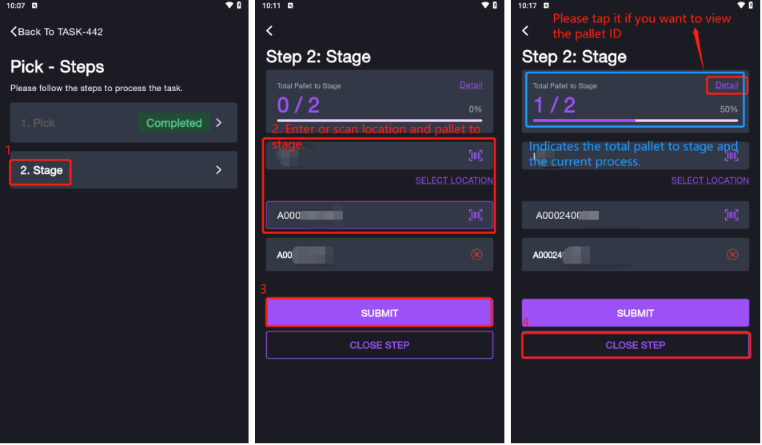
Task: Tap pallet field barcode scanner on 0 / 2 screen
Action: tap(476, 215)
